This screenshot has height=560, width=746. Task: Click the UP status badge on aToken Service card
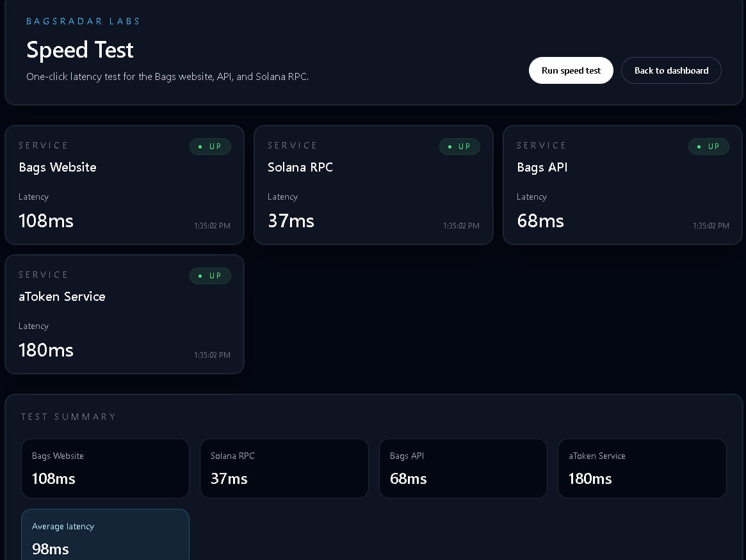click(210, 276)
